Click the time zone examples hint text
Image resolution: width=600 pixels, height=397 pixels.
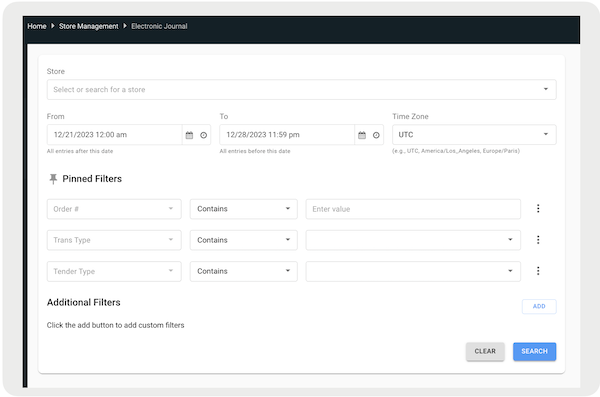point(456,151)
